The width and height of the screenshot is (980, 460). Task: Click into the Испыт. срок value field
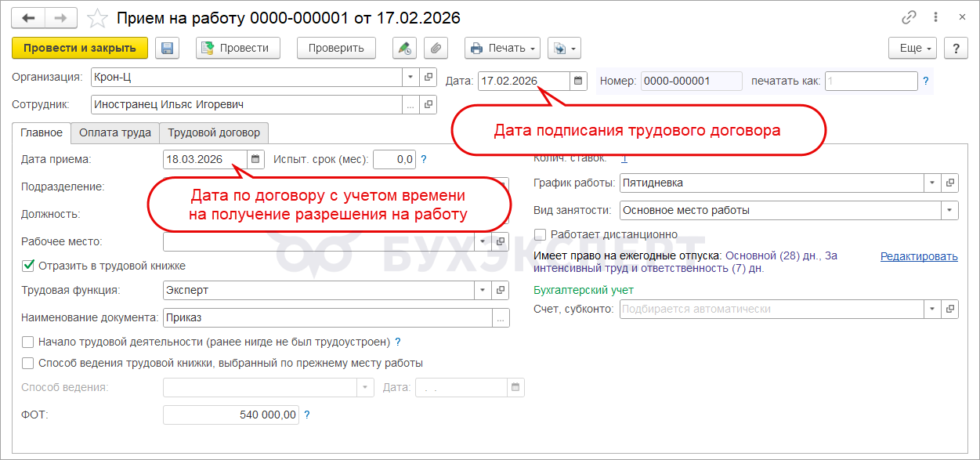tap(394, 159)
